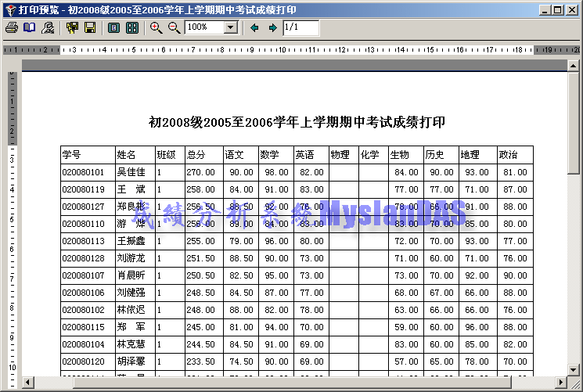Go to the previous page arrow

(x=254, y=27)
